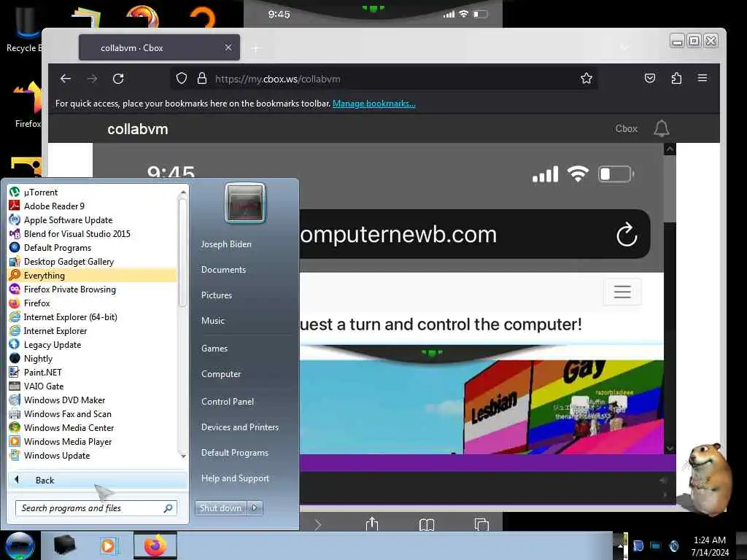Click the Manage bookmarks link
This screenshot has height=560, width=747.
click(x=374, y=104)
